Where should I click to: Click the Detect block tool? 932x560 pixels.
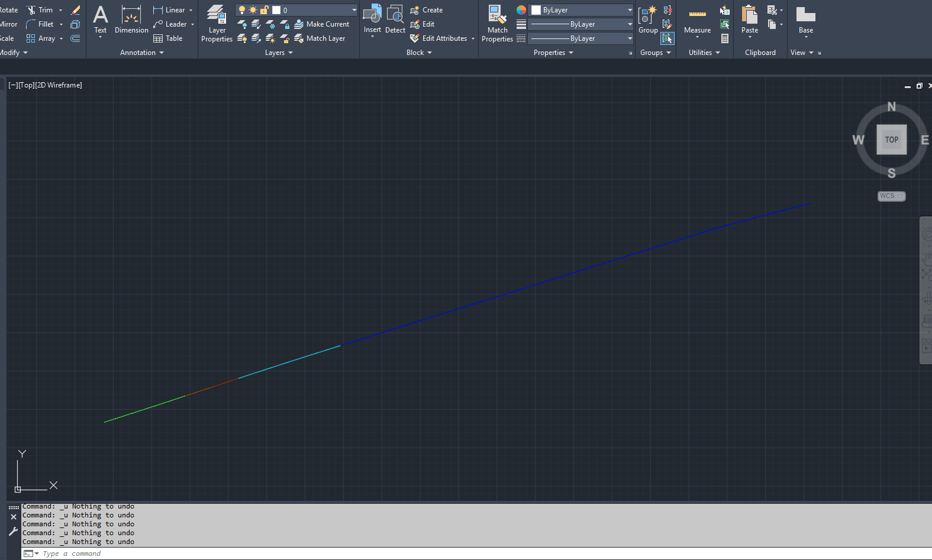coord(395,20)
